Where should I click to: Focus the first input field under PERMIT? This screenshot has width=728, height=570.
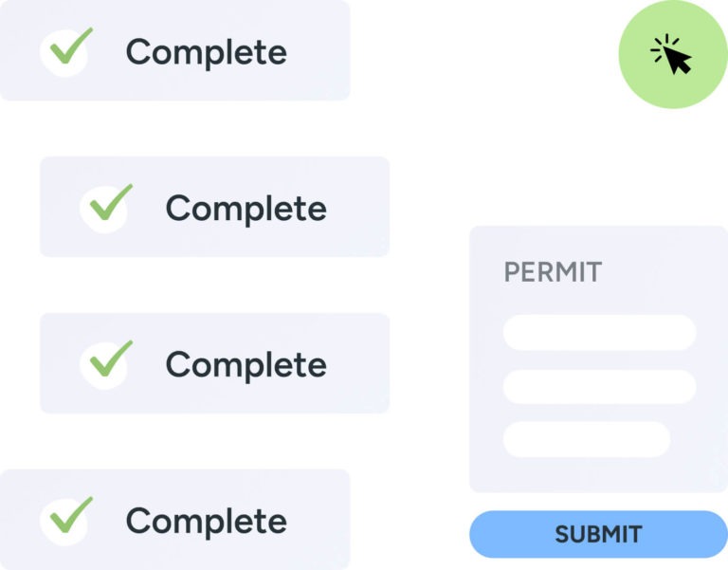[x=599, y=333]
